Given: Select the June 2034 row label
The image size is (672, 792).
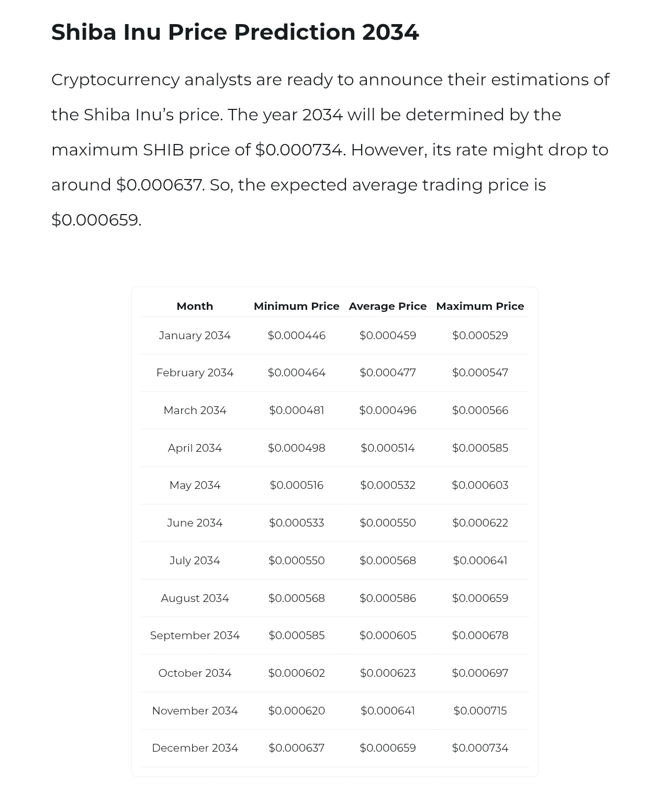Looking at the screenshot, I should 195,523.
